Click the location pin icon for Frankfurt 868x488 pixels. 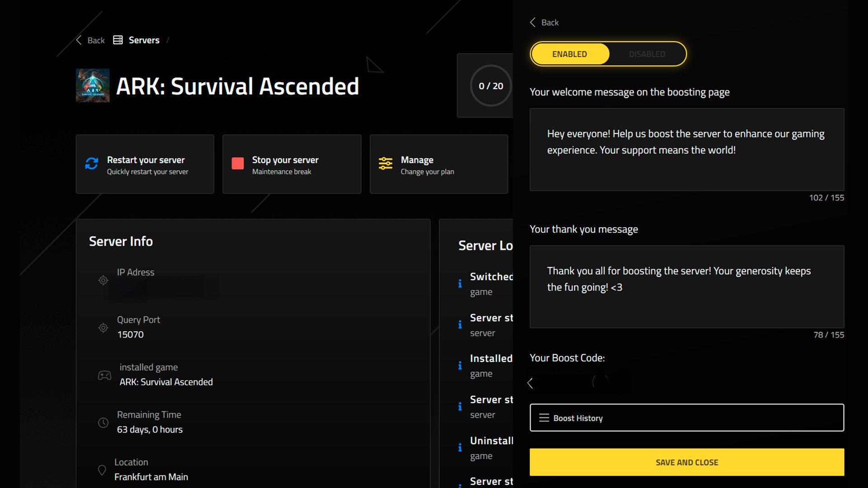(x=103, y=470)
